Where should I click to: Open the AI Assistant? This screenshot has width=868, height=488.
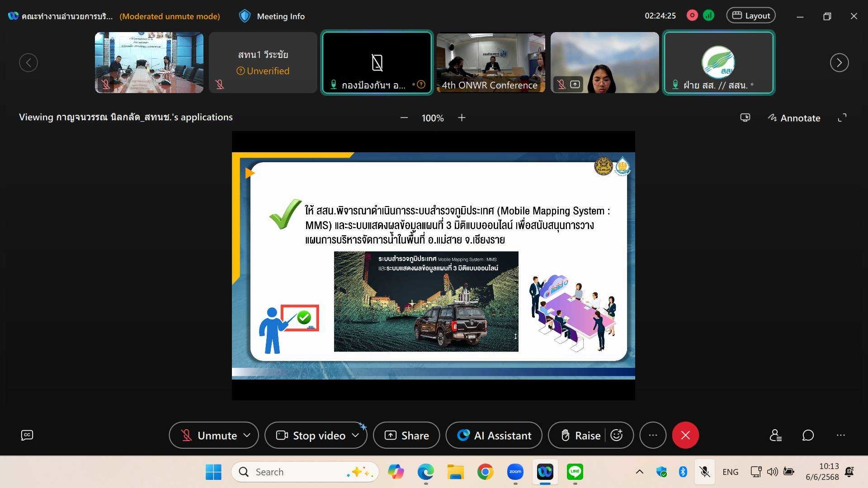click(x=494, y=435)
